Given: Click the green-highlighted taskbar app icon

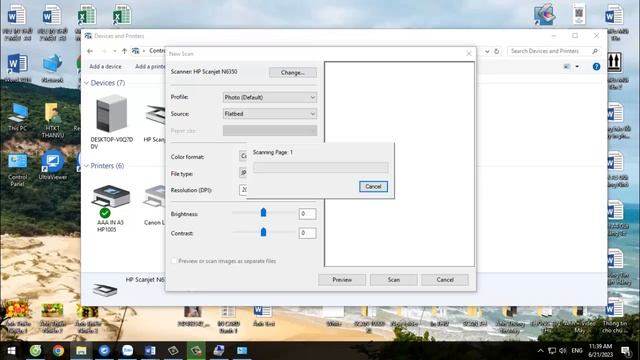Looking at the screenshot, I should pyautogui.click(x=196, y=351).
